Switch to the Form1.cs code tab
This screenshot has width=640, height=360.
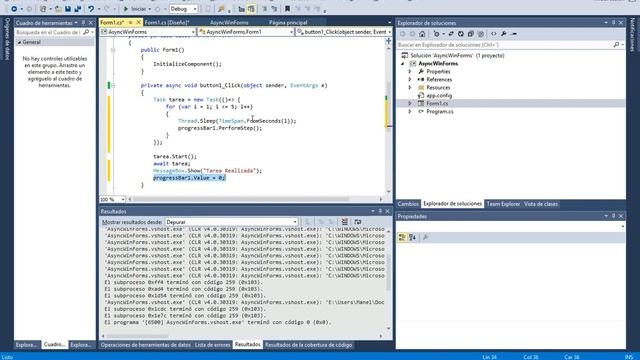(111, 22)
